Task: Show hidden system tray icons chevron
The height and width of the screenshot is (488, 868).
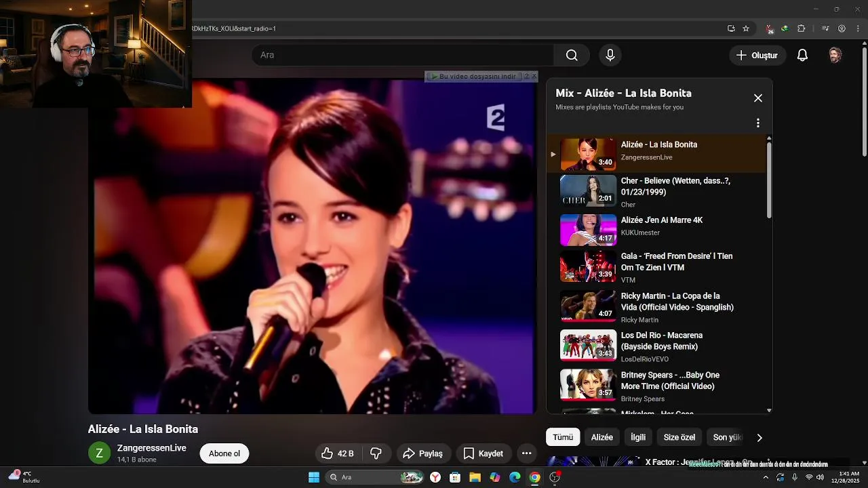Action: (x=766, y=477)
